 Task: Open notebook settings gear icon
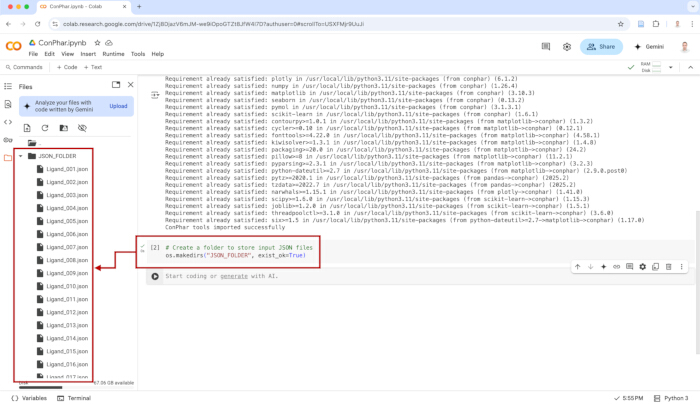tap(567, 47)
